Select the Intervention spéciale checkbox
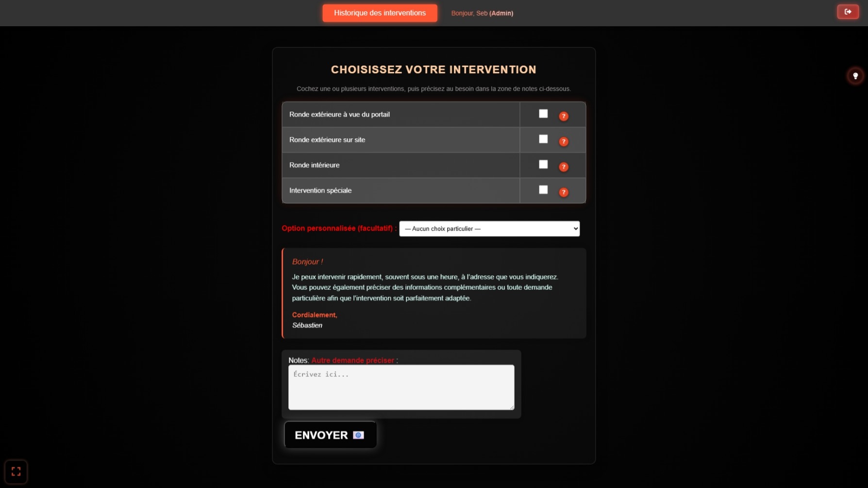This screenshot has width=868, height=488. tap(543, 190)
